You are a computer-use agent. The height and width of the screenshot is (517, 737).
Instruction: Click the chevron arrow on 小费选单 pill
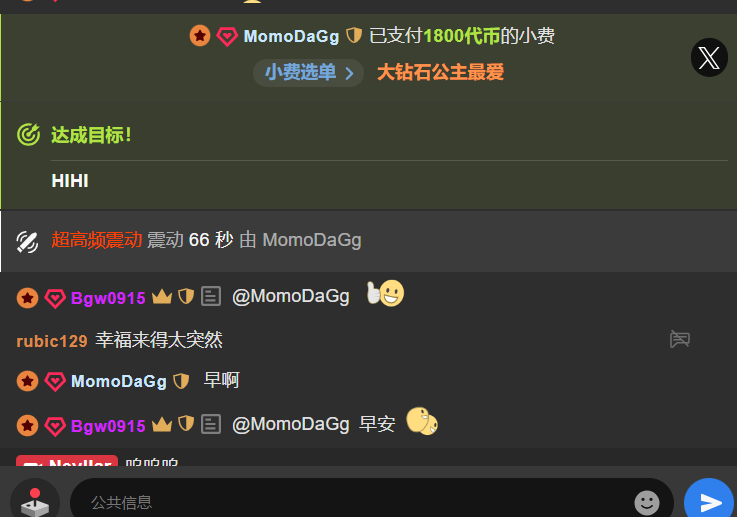pos(349,73)
